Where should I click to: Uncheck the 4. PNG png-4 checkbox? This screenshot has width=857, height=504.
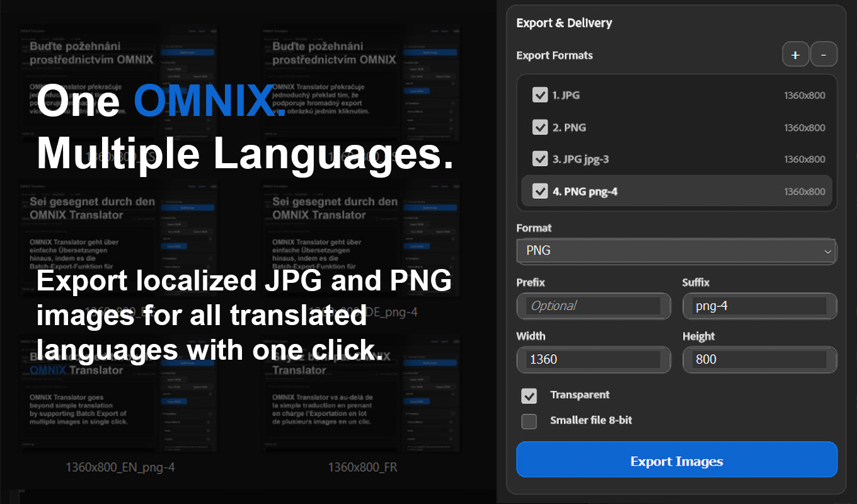pyautogui.click(x=540, y=191)
